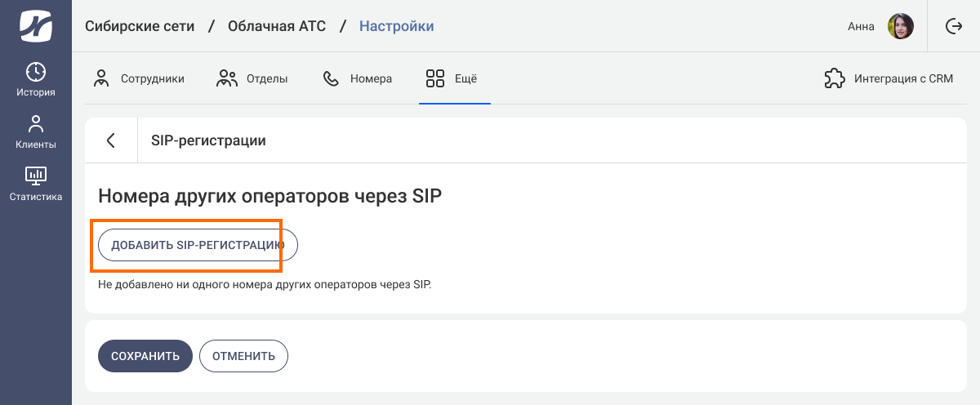The image size is (980, 405).
Task: Open the Статистика chart icon
Action: [36, 175]
